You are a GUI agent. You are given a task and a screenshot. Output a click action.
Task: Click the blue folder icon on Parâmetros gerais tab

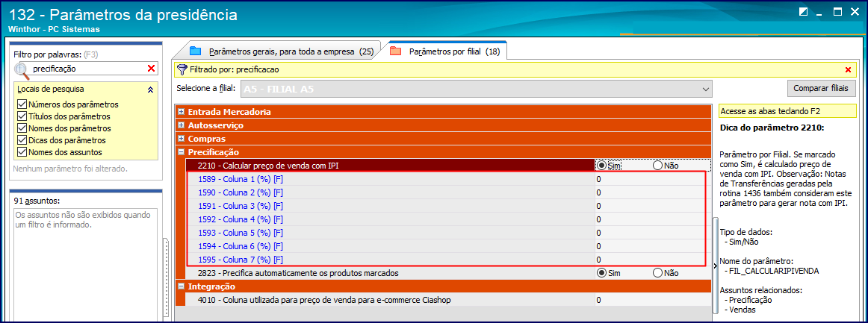(195, 51)
